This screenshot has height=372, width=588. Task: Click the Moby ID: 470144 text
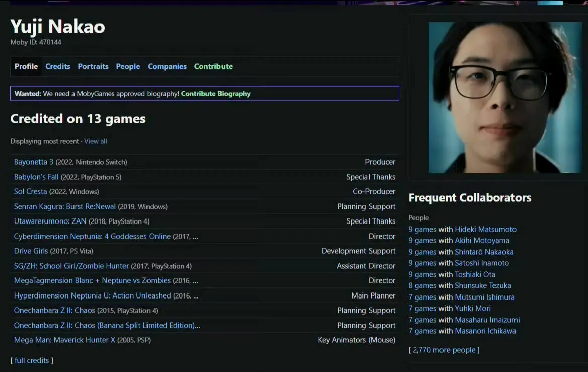coord(36,42)
